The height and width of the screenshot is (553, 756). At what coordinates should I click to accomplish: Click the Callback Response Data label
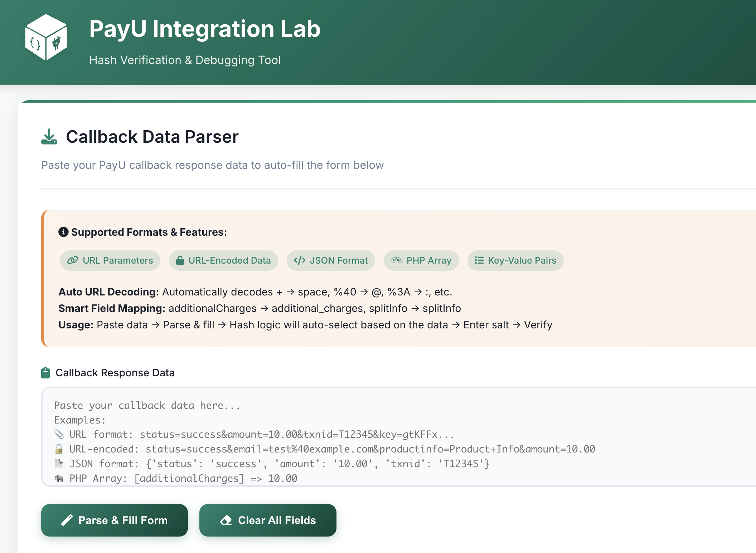point(115,373)
